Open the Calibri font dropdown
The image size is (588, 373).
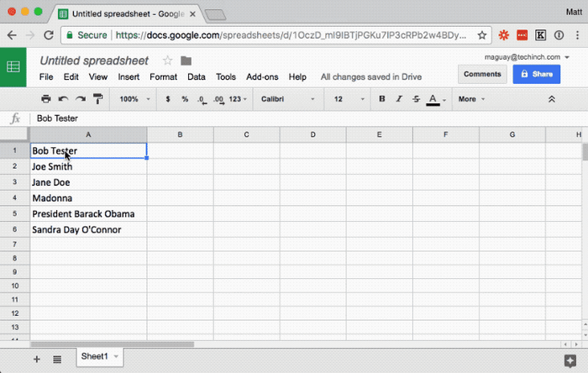287,99
